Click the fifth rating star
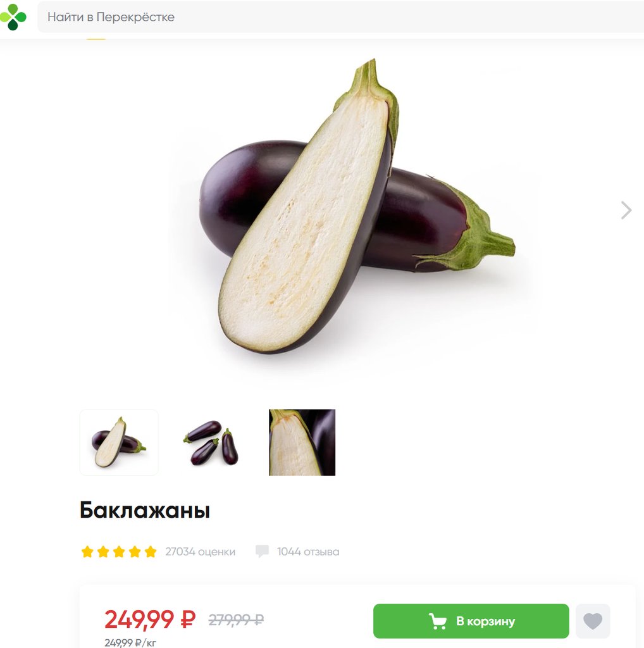Screen dimensions: 644x648 point(151,552)
